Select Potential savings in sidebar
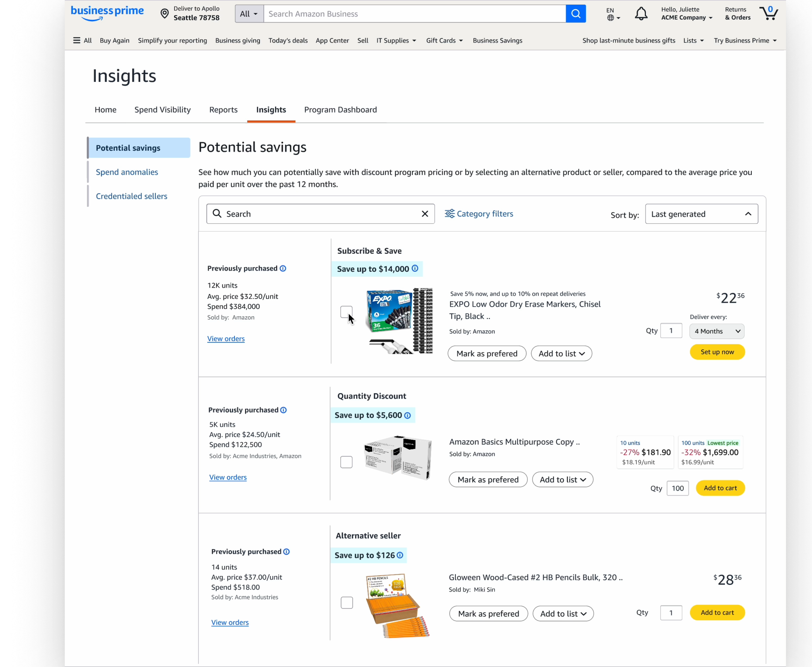The height and width of the screenshot is (667, 812). point(139,148)
